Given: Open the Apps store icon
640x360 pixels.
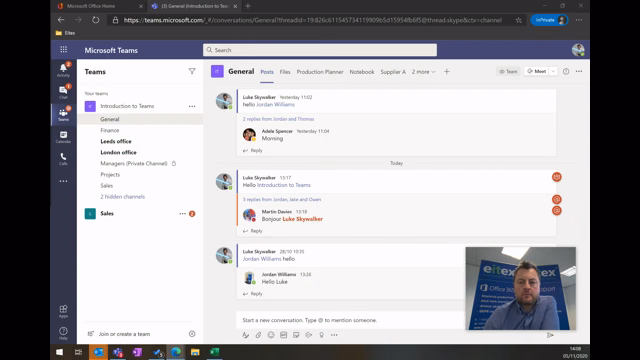Looking at the screenshot, I should [x=63, y=311].
